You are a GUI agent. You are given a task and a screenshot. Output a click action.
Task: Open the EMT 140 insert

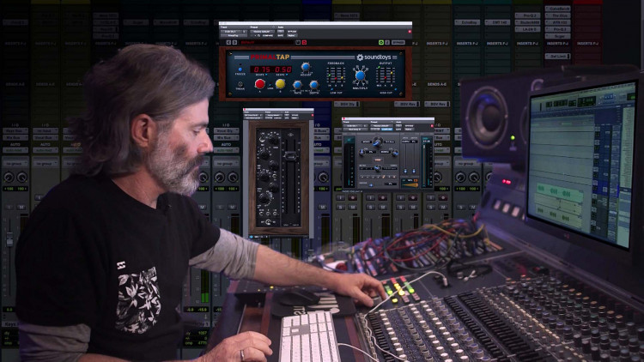(x=497, y=22)
